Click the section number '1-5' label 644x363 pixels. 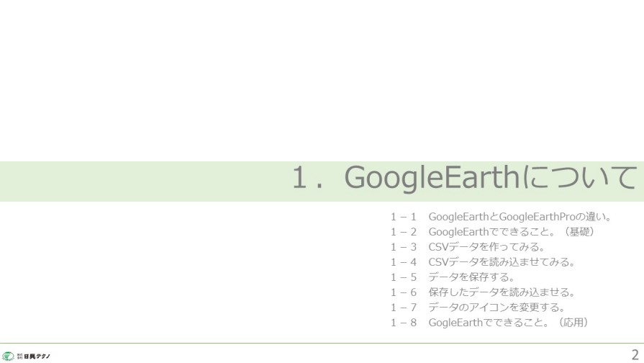click(x=404, y=277)
